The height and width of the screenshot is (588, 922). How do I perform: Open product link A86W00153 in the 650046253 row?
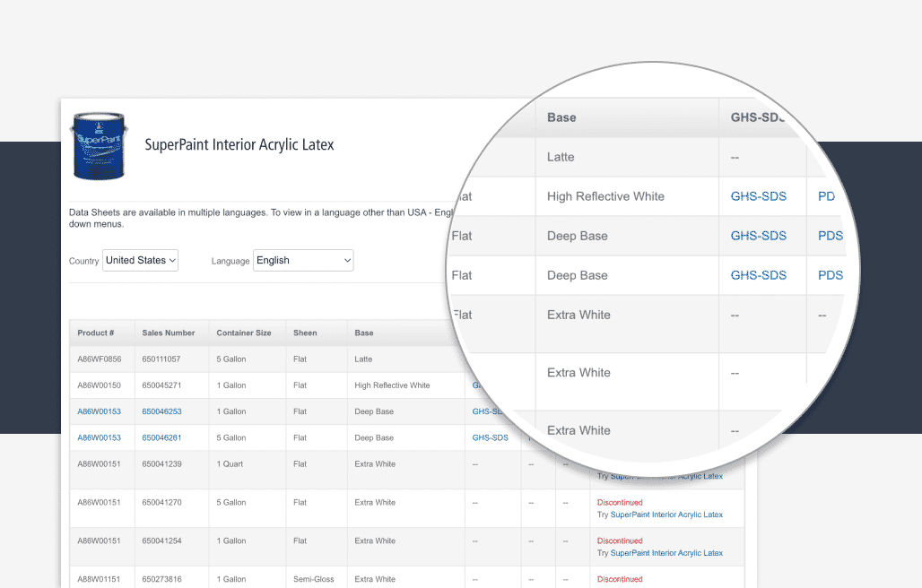100,411
